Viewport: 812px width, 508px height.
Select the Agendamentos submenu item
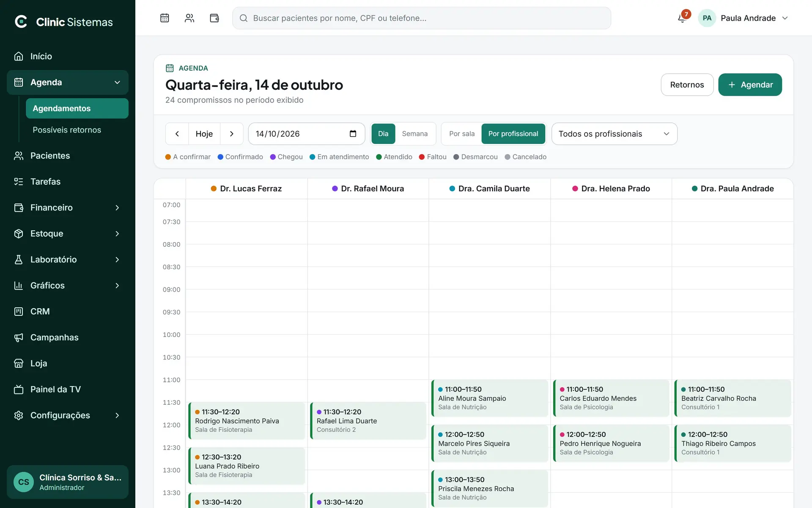point(77,108)
